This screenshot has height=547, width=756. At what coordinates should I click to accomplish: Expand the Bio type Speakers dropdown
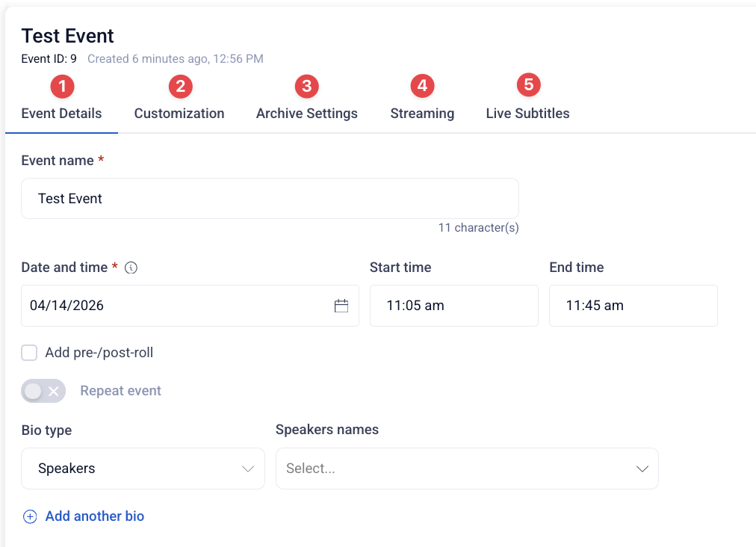(143, 469)
